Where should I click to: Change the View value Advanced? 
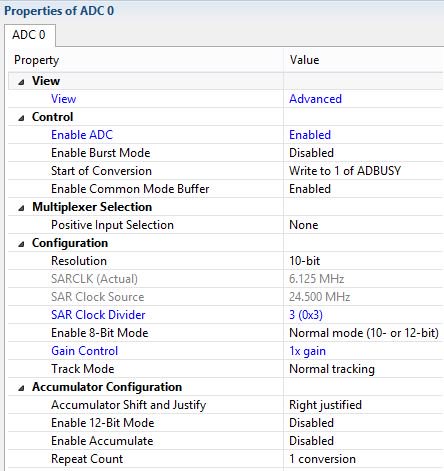pyautogui.click(x=315, y=99)
